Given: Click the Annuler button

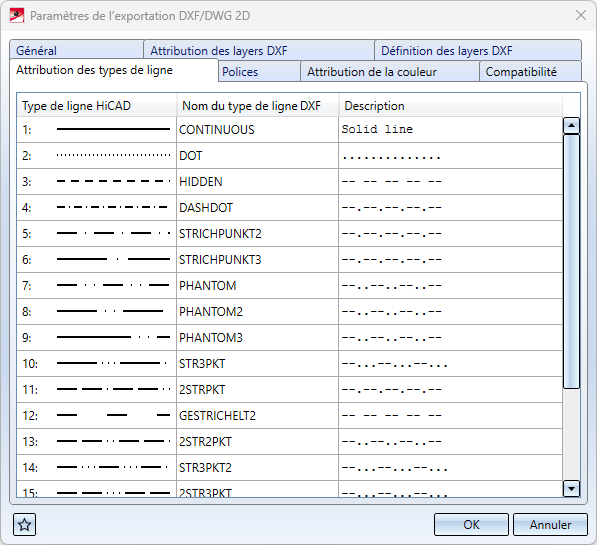Looking at the screenshot, I should (x=550, y=525).
